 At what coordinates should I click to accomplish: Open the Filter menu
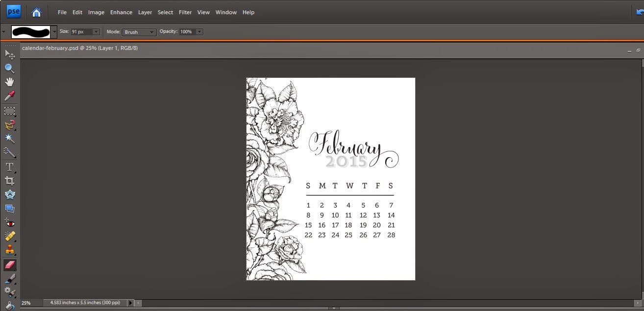point(185,12)
